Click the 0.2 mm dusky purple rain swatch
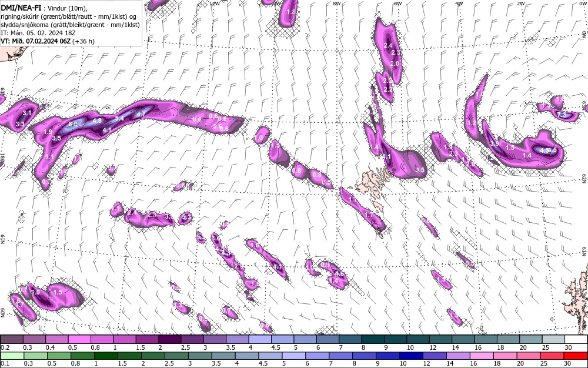588x368 pixels. [12, 340]
